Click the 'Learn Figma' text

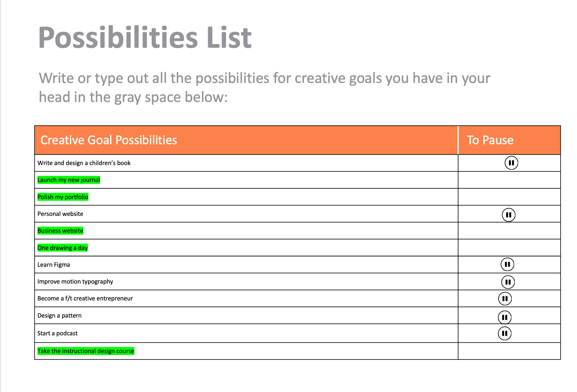click(54, 265)
